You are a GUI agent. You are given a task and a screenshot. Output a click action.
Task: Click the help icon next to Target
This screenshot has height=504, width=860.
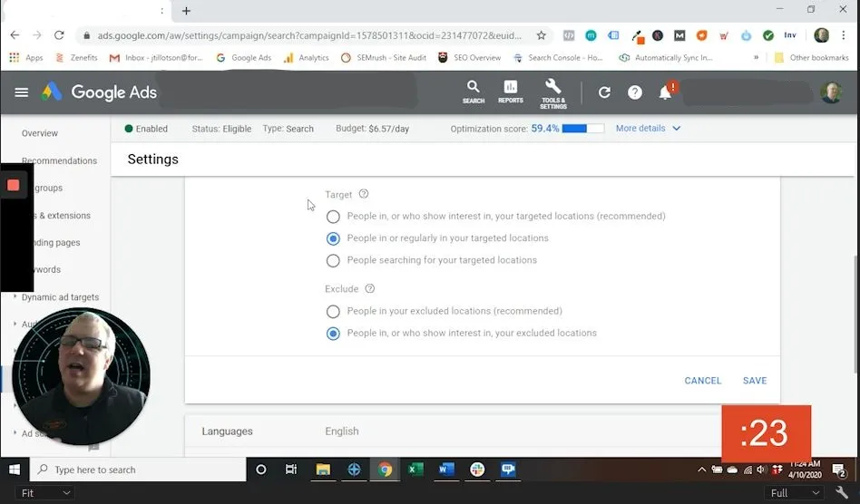click(x=364, y=194)
